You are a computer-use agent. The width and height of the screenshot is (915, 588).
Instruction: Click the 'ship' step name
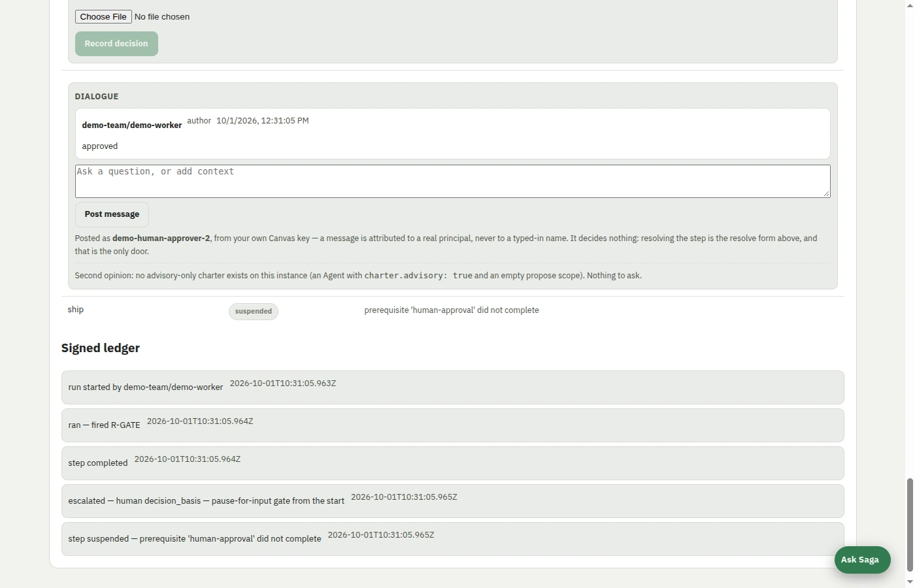point(76,310)
